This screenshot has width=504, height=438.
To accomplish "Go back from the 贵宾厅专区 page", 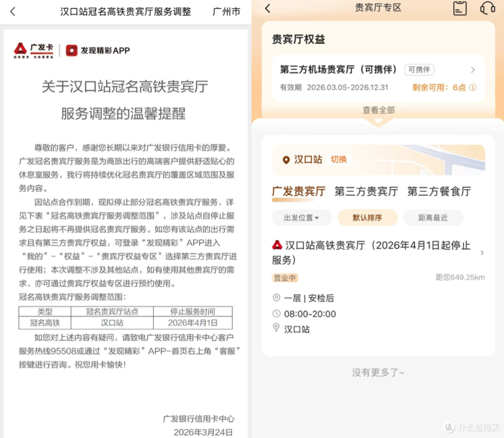I will [x=267, y=8].
